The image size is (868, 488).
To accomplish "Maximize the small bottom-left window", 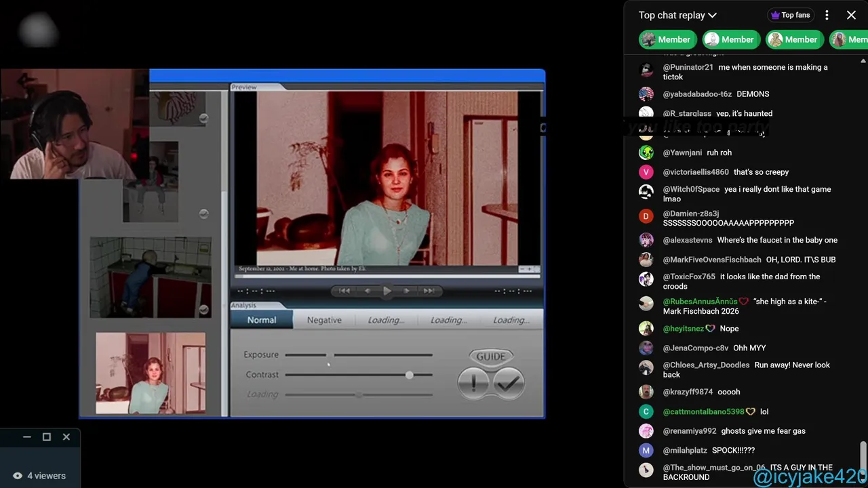I will click(x=47, y=437).
